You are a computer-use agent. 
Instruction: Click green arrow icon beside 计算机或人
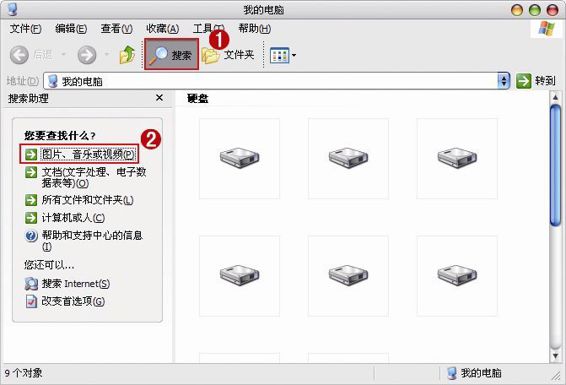[31, 218]
